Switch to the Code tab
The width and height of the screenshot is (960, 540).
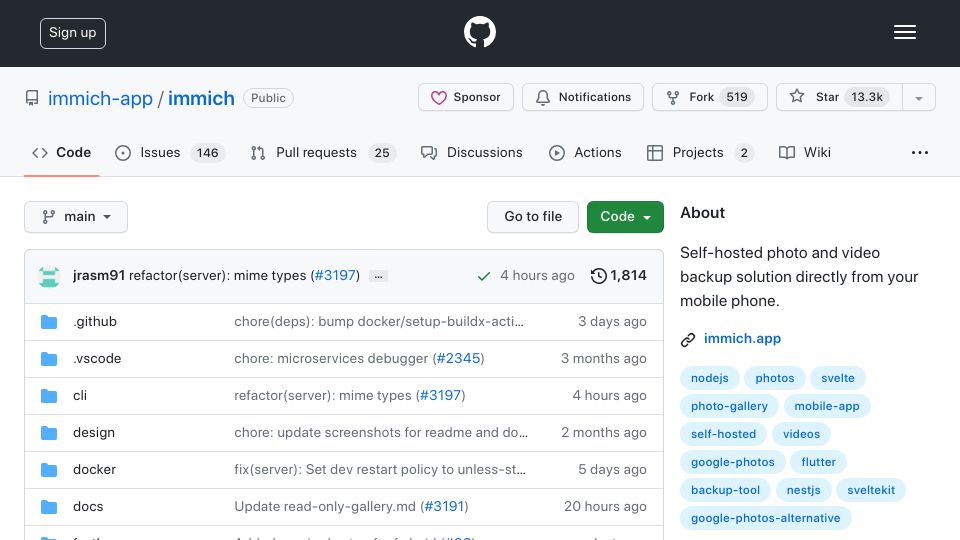coord(61,152)
